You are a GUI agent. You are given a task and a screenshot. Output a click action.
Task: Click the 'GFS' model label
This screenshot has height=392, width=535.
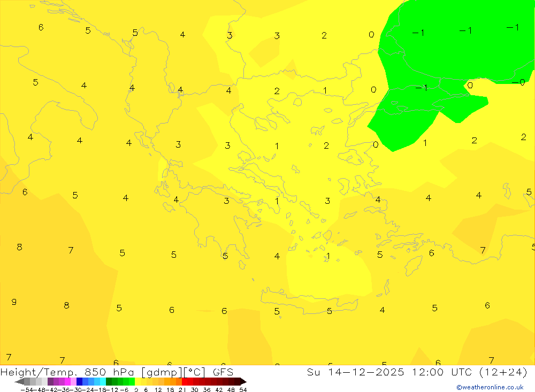click(223, 372)
